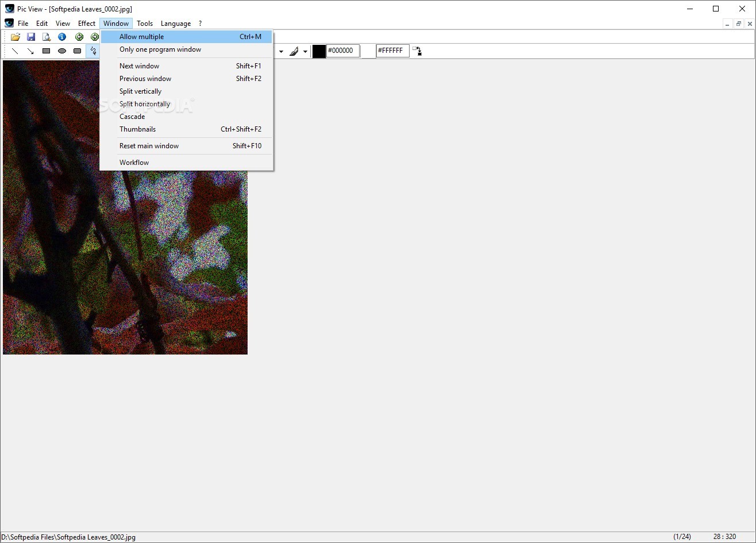Click black foreground color swatch
This screenshot has height=543, width=756.
(x=319, y=51)
